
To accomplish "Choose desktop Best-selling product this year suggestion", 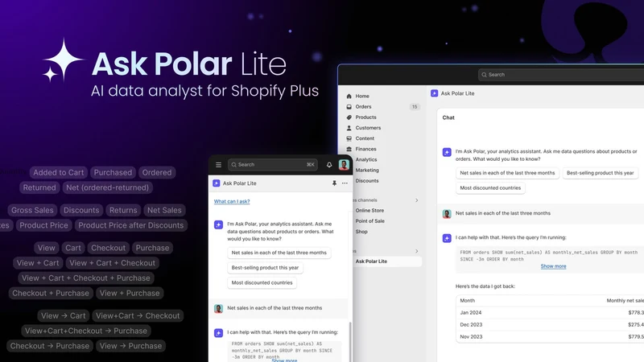I will click(600, 173).
